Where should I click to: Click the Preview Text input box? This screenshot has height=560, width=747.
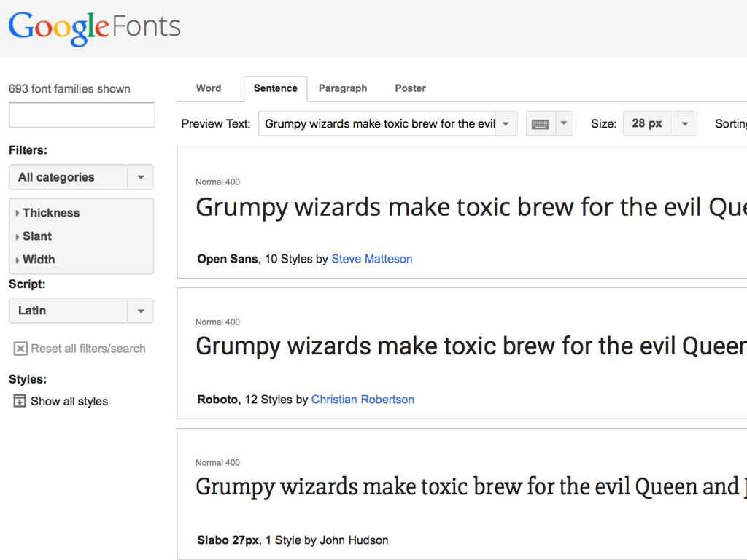click(x=378, y=124)
